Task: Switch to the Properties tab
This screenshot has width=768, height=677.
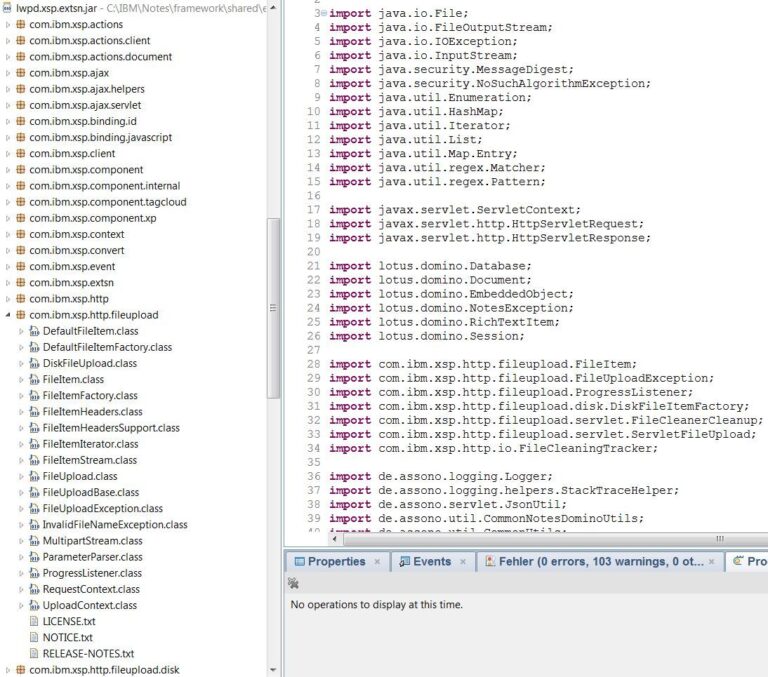Action: [x=336, y=561]
